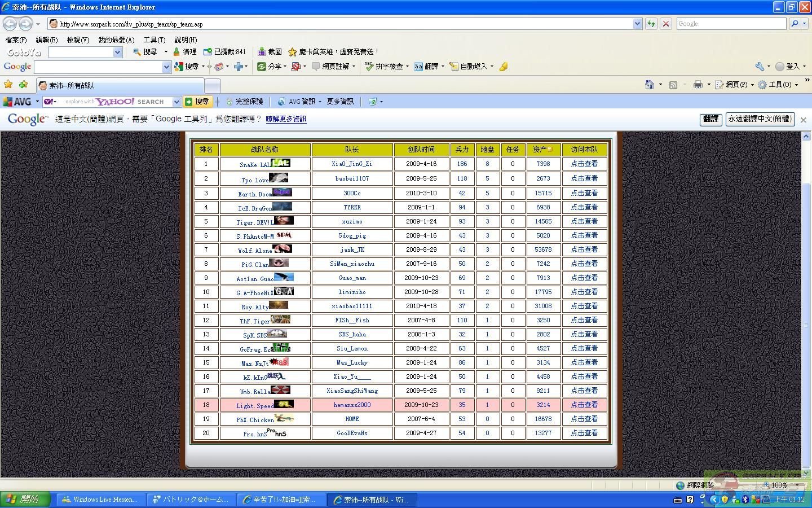Open the 我的最愛(A) menu
Image resolution: width=812 pixels, height=508 pixels.
point(116,40)
